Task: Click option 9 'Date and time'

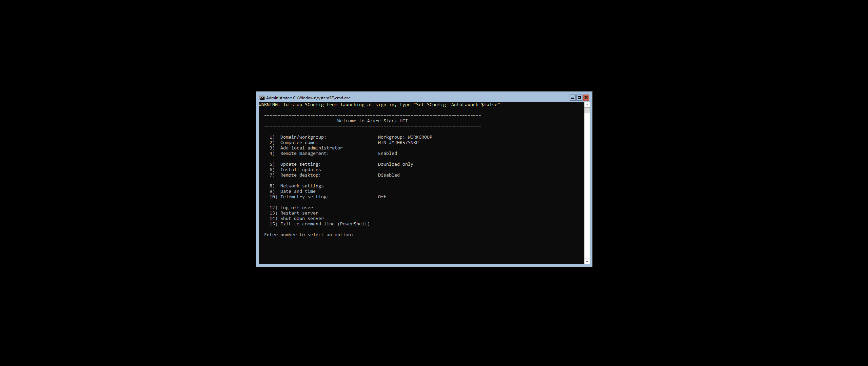Action: coord(298,191)
